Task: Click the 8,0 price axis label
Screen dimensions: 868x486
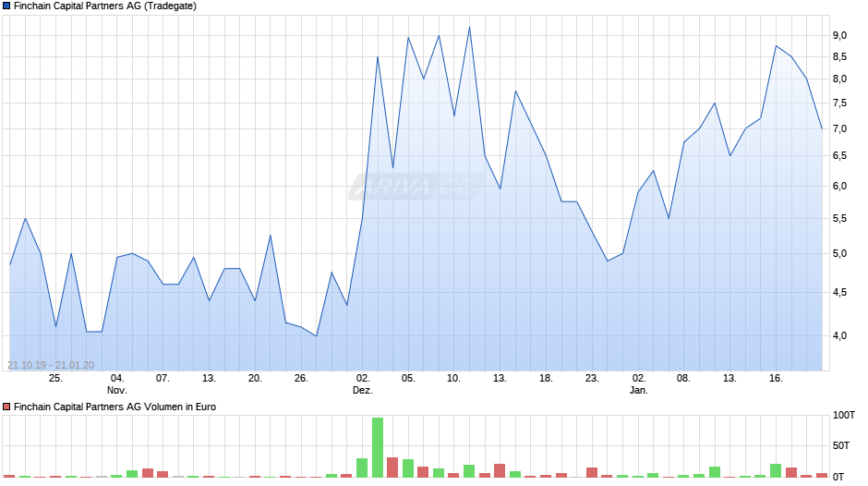Action: pos(839,79)
